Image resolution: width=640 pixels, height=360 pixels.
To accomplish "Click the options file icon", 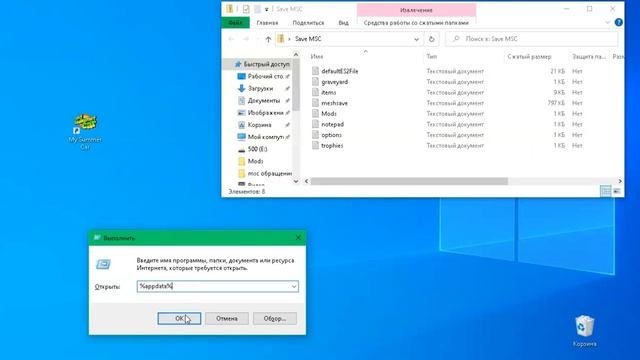I will click(315, 135).
